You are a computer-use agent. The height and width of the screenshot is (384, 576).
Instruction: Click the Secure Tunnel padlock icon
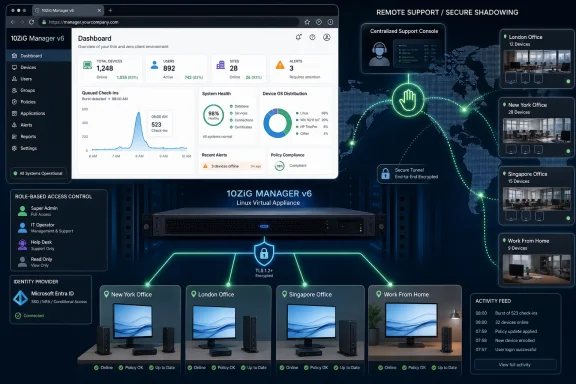(385, 173)
